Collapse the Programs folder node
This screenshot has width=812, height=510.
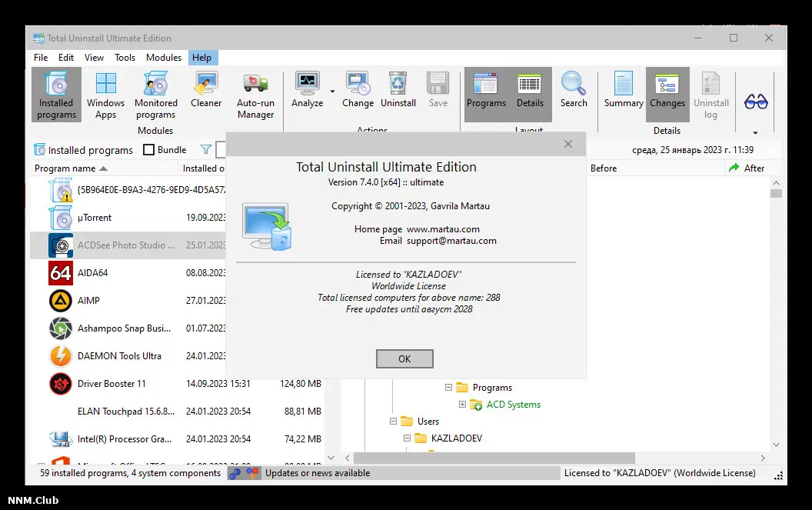coord(448,387)
